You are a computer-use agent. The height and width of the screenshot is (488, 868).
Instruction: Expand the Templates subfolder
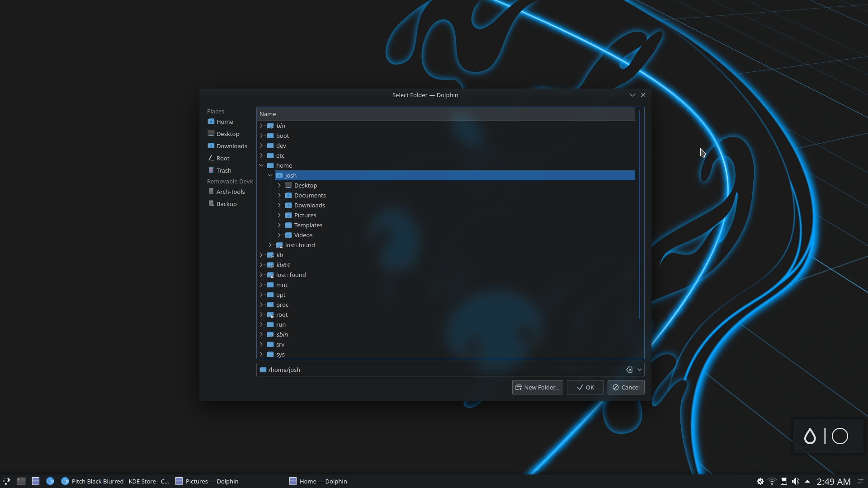point(279,225)
